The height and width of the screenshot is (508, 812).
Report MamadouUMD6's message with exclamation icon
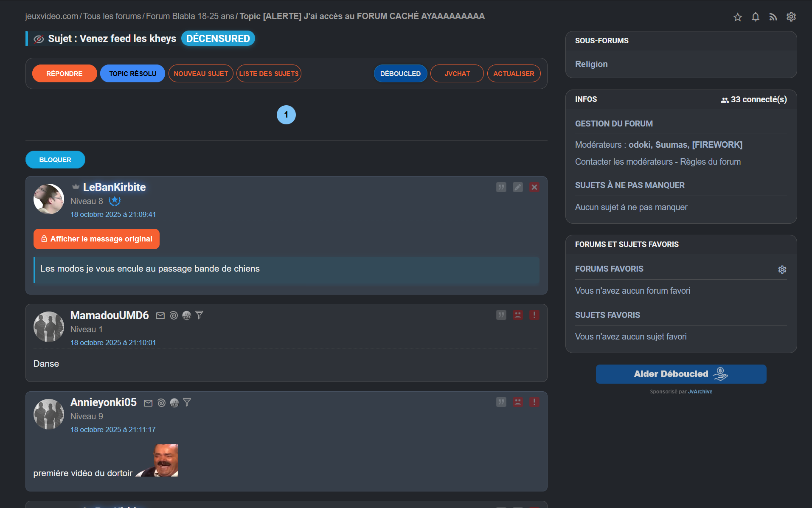pyautogui.click(x=534, y=315)
